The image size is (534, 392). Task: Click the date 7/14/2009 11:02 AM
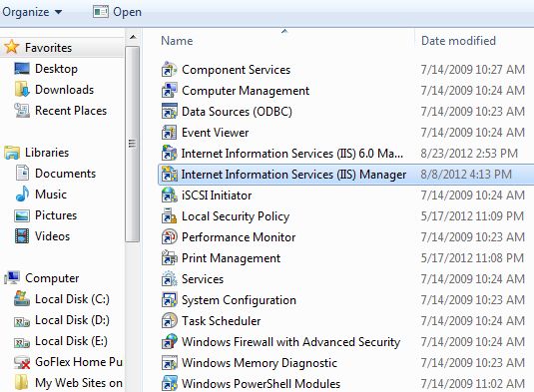(473, 384)
